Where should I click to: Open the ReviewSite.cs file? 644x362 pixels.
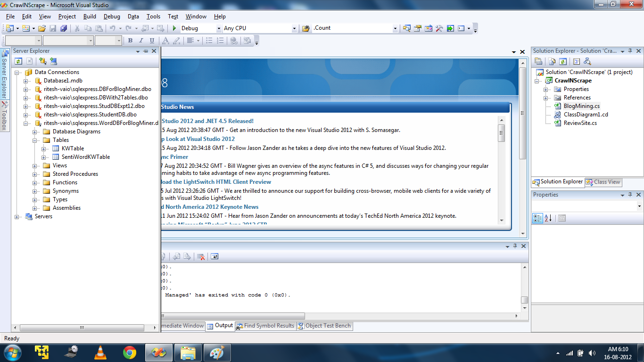580,123
